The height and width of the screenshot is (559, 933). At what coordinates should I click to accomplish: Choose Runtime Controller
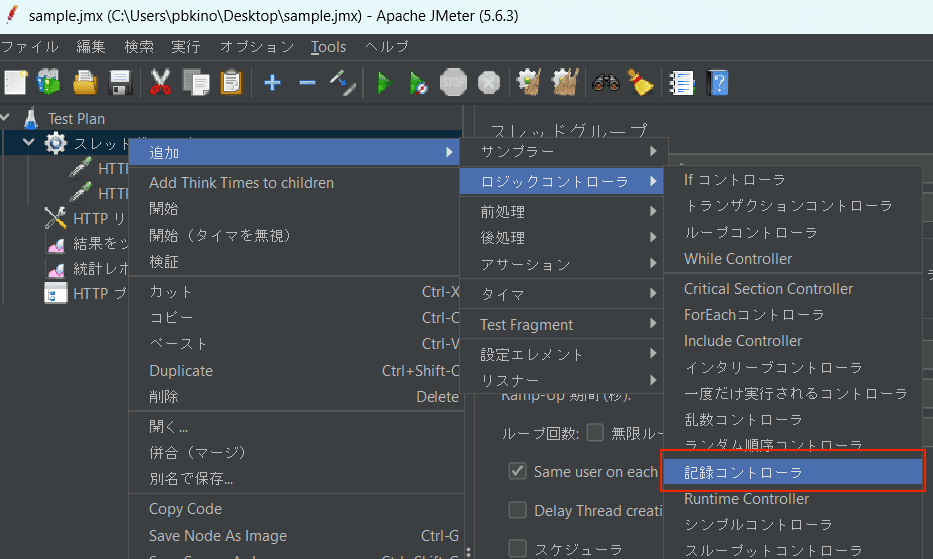pyautogui.click(x=793, y=498)
